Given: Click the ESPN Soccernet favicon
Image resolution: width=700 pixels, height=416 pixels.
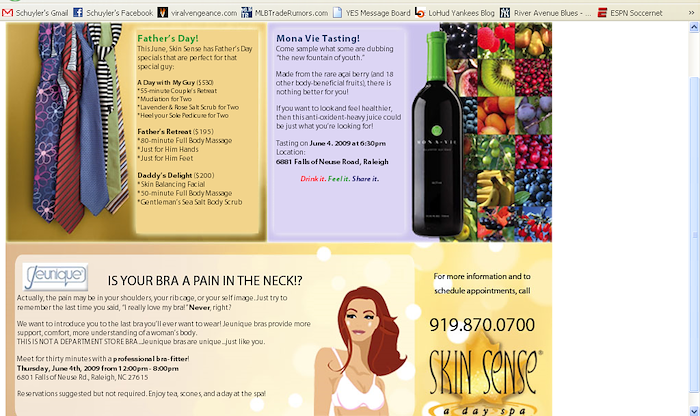Looking at the screenshot, I should (x=602, y=12).
